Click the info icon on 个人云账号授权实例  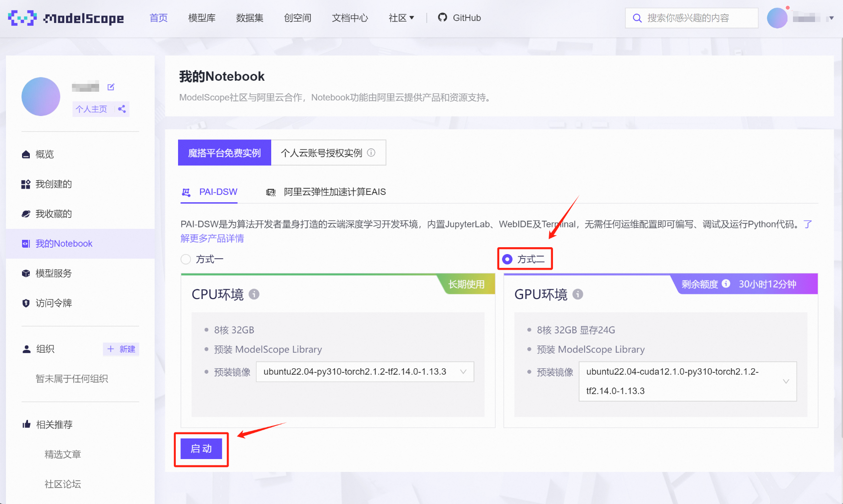click(371, 153)
